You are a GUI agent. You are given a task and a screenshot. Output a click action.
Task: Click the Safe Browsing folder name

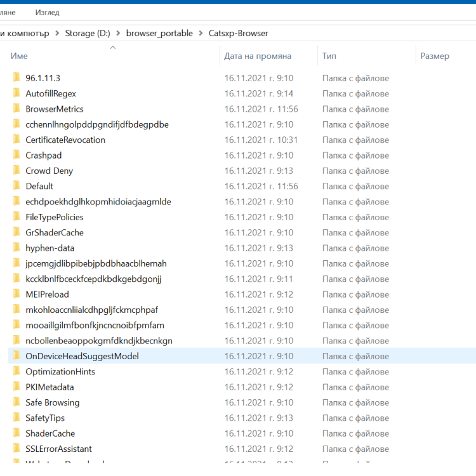(x=53, y=402)
